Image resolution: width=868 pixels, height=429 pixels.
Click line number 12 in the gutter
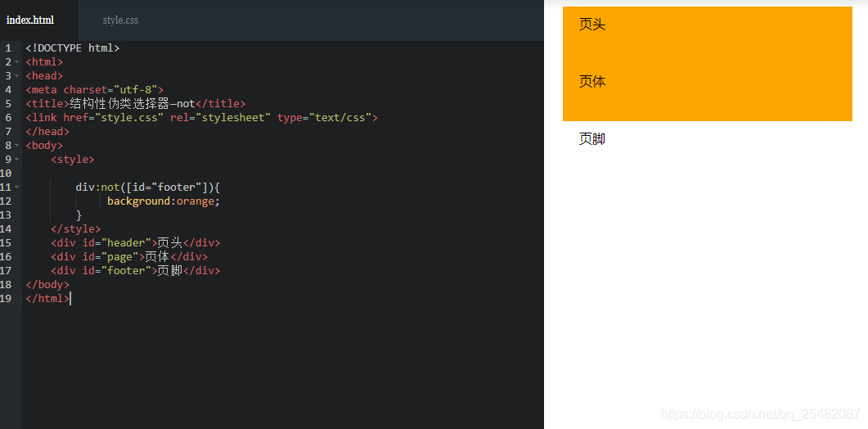6,201
